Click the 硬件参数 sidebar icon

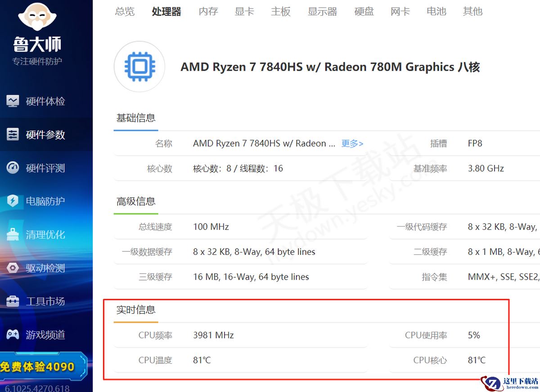point(13,134)
